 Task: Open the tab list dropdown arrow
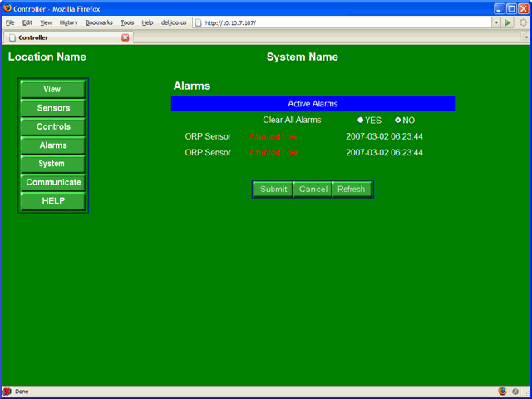coord(526,37)
